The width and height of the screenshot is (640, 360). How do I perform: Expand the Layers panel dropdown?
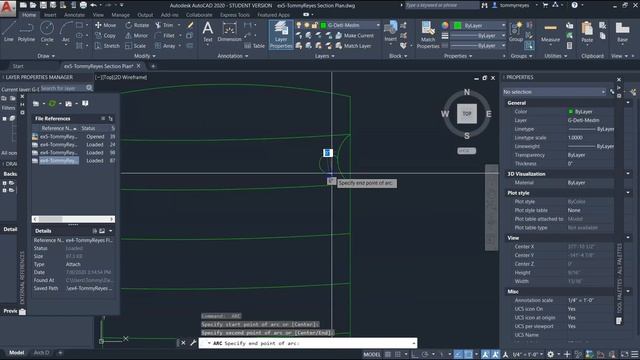pyautogui.click(x=324, y=56)
